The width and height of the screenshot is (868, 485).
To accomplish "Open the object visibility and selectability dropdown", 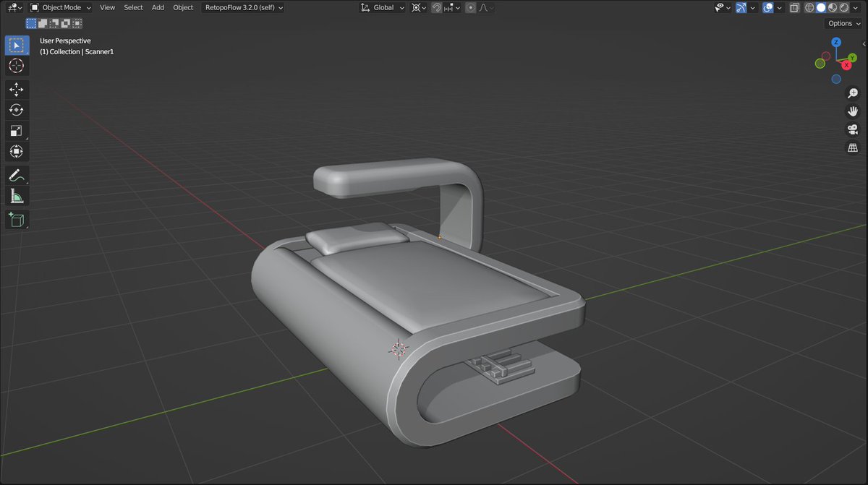I will [722, 7].
